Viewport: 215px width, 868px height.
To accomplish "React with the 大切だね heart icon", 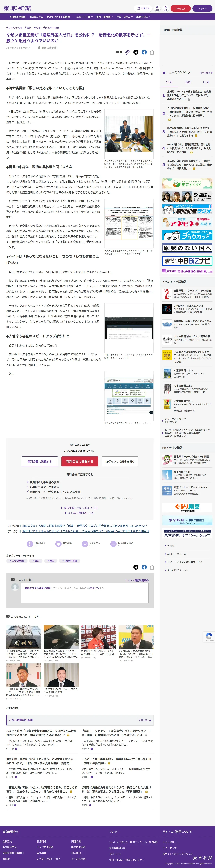I will tap(58, 544).
